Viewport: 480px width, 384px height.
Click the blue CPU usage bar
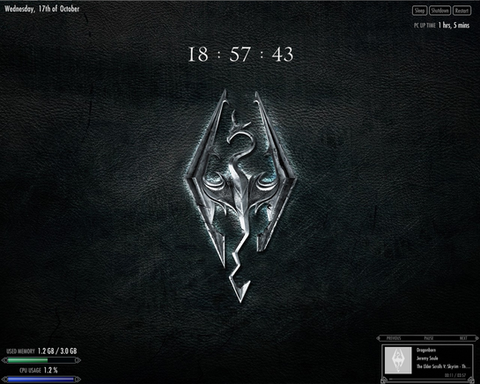tap(41, 379)
